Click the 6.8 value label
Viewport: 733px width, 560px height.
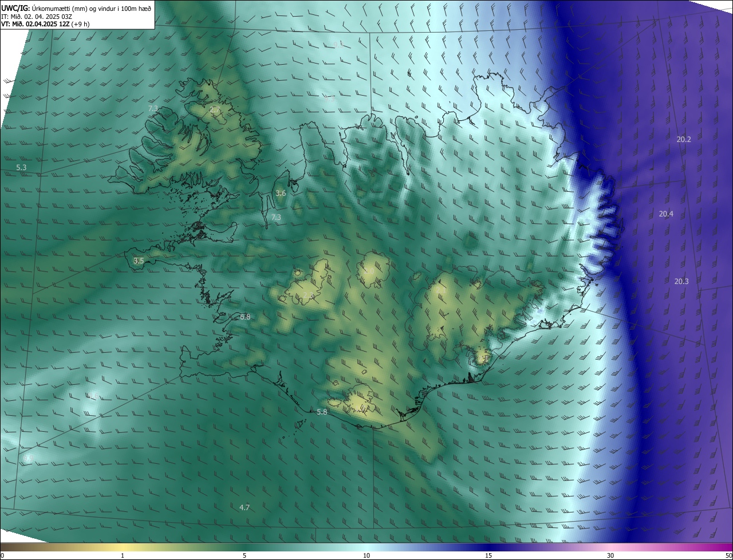pos(245,317)
